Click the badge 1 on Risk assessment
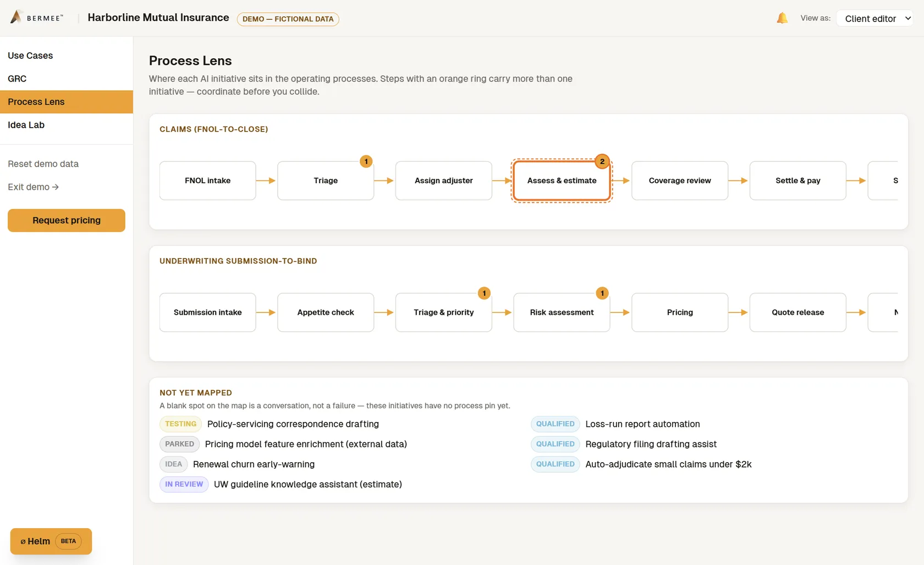Screen dimensions: 924x565 (x=602, y=293)
